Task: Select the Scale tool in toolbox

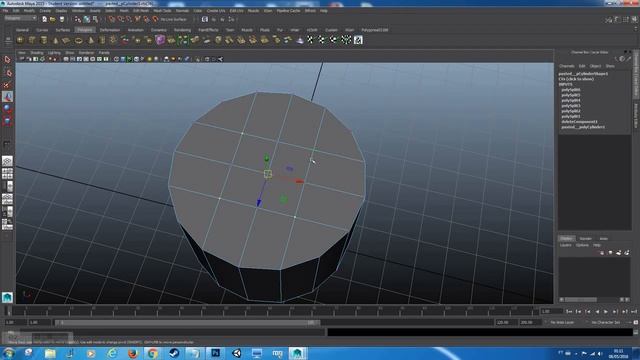Action: tap(7, 121)
